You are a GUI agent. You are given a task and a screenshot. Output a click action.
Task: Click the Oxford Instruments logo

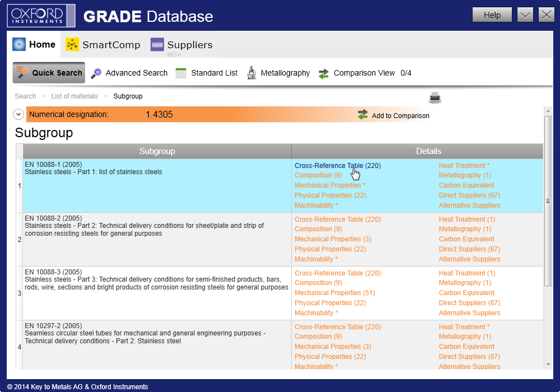41,16
